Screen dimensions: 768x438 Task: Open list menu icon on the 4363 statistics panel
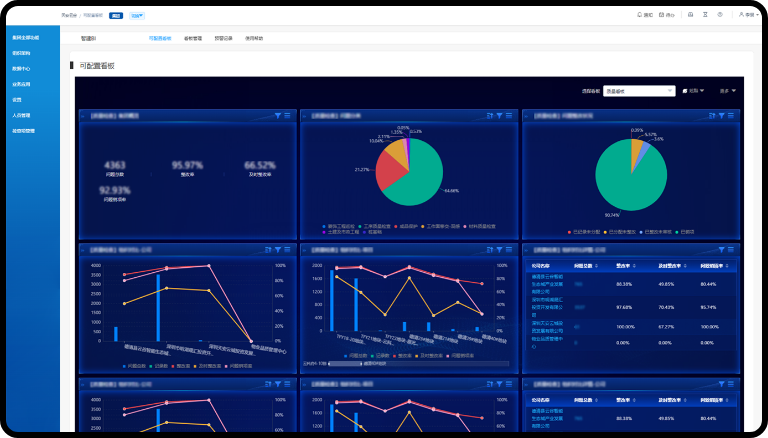click(288, 116)
